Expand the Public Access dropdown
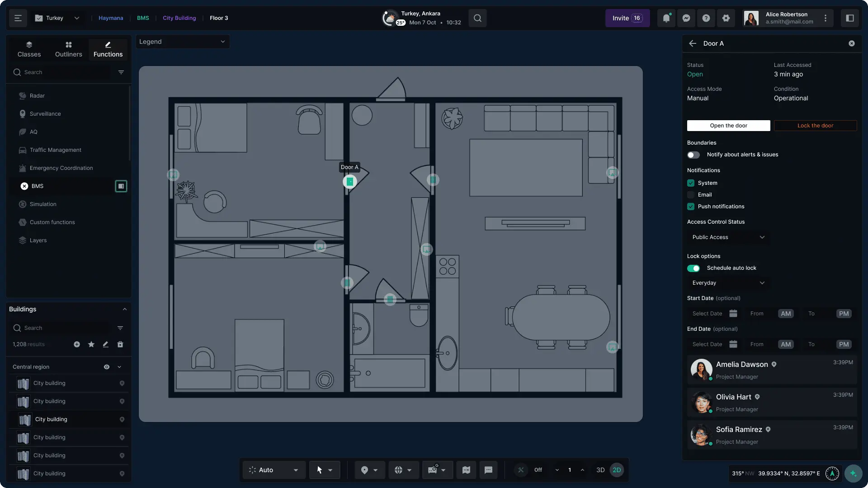868x488 pixels. pos(728,237)
